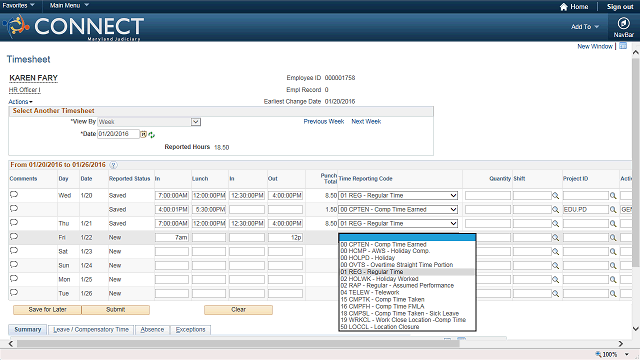Click Shift lookup magnifier in Wed 1/20 row
The image size is (640, 360).
(x=556, y=196)
